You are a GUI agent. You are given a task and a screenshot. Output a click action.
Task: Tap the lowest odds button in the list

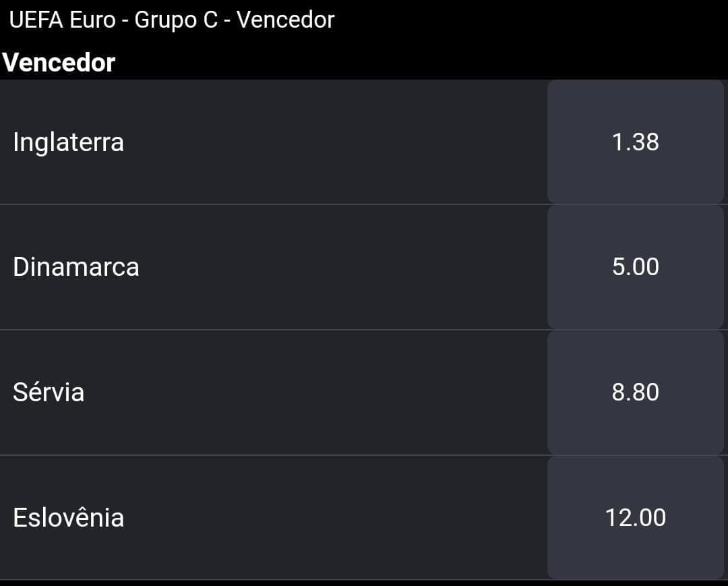pos(635,142)
